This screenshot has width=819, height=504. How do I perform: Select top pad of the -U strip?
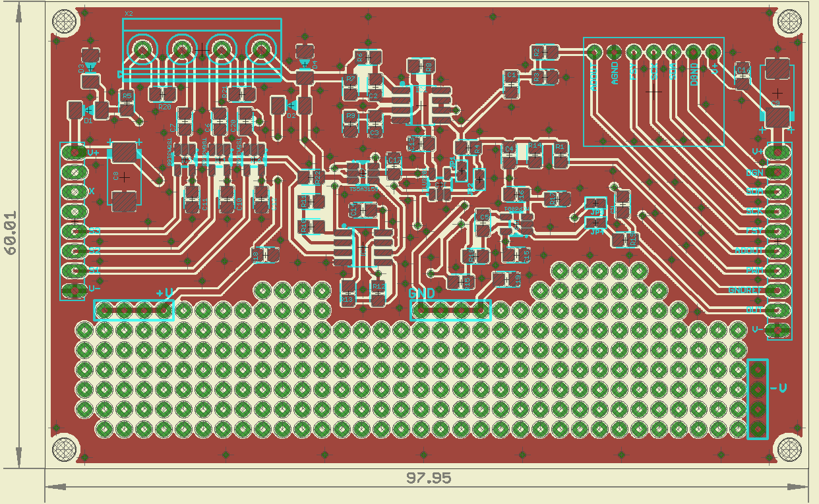click(758, 370)
